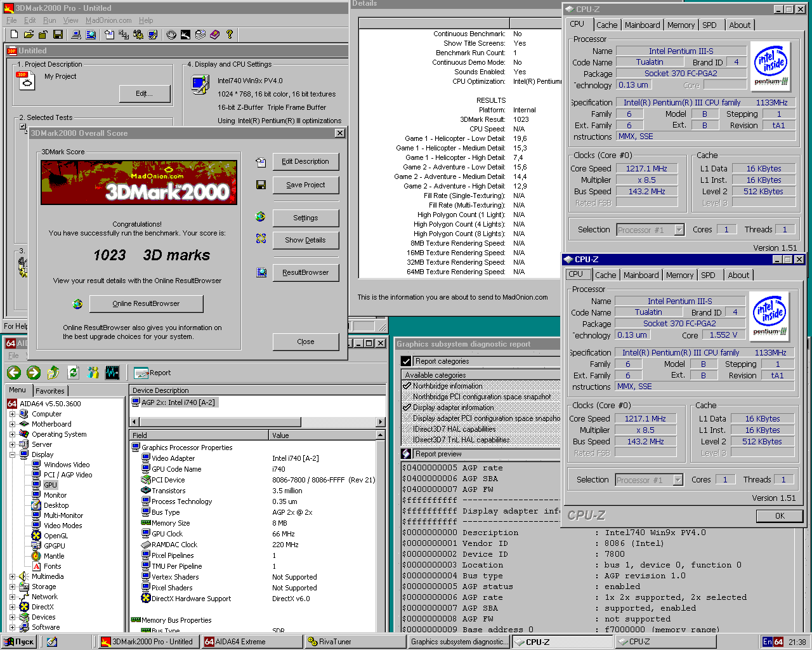Open Memory tab in front CPU-Z window
The image size is (812, 650).
(x=679, y=275)
